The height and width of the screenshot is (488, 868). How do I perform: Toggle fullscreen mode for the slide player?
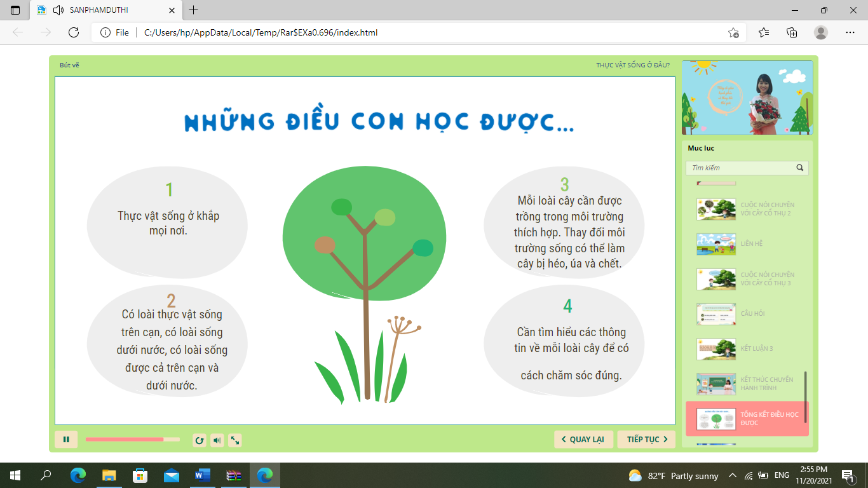(x=234, y=440)
